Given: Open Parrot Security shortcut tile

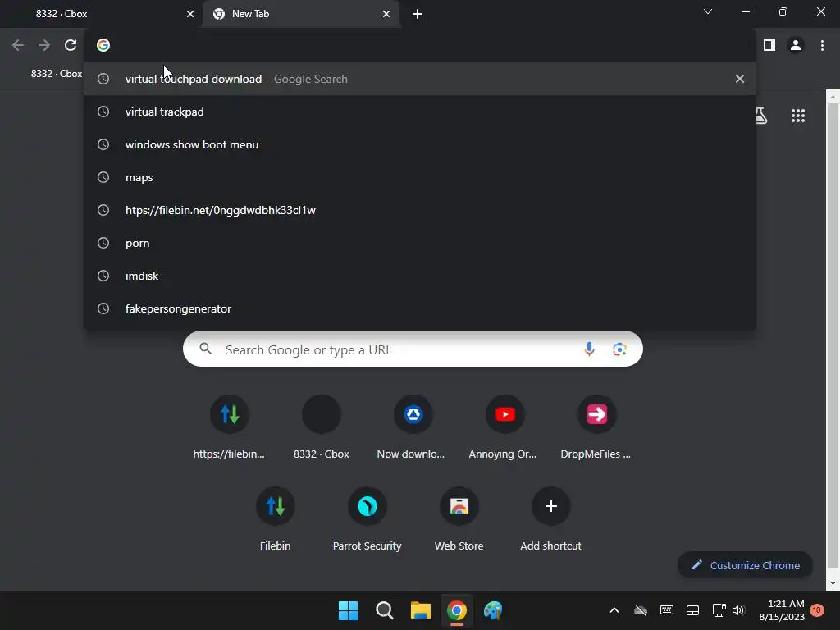Looking at the screenshot, I should click(367, 519).
